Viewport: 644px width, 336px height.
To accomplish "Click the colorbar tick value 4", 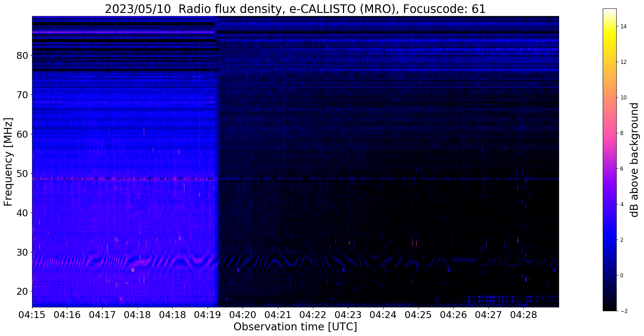I will (621, 204).
